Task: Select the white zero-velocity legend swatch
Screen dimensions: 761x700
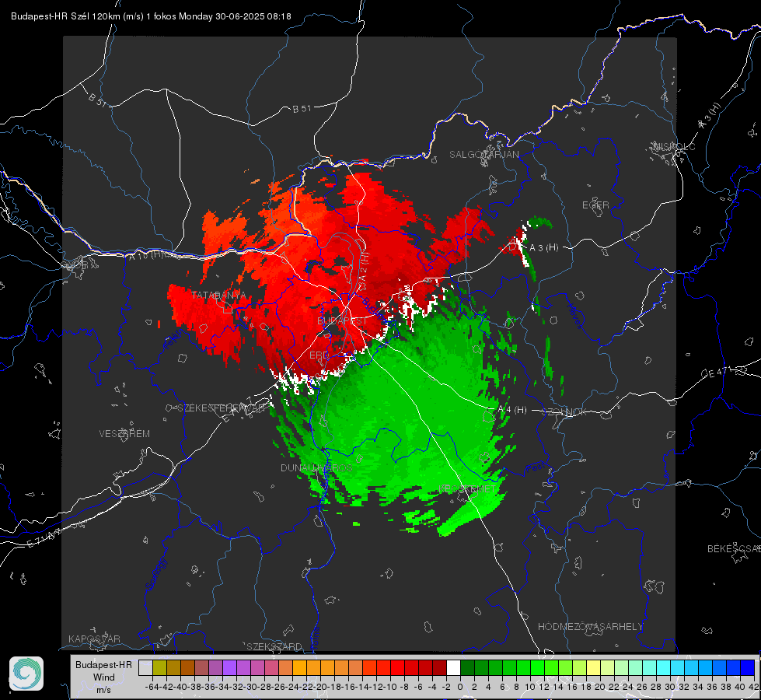Action: coord(453,667)
